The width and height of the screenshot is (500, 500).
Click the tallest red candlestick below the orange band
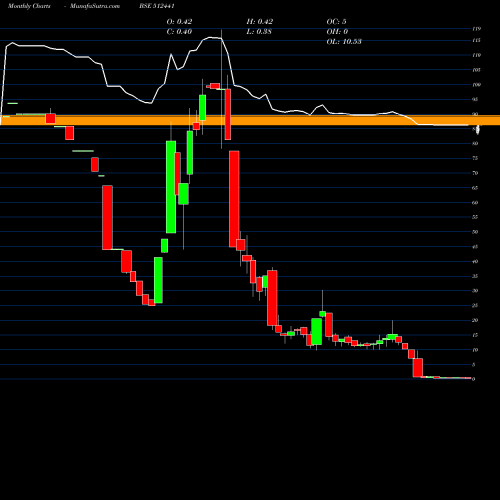coord(234,199)
